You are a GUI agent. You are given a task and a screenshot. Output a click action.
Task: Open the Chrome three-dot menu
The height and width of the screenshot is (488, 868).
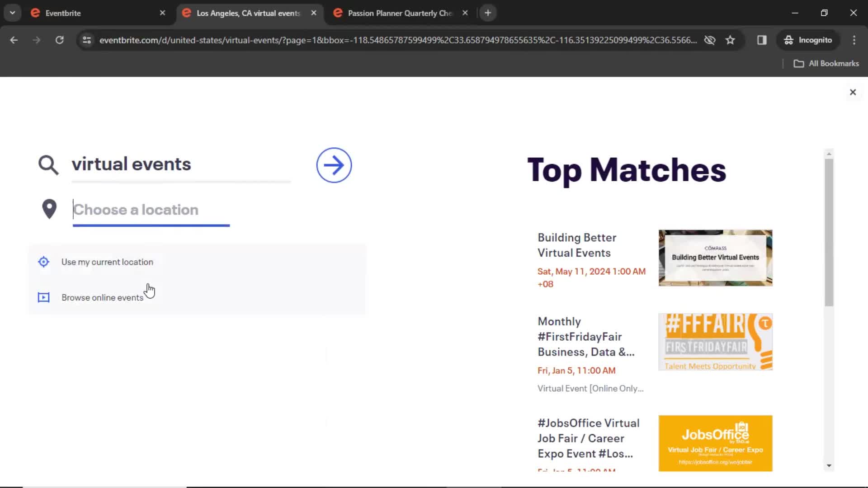coord(854,40)
